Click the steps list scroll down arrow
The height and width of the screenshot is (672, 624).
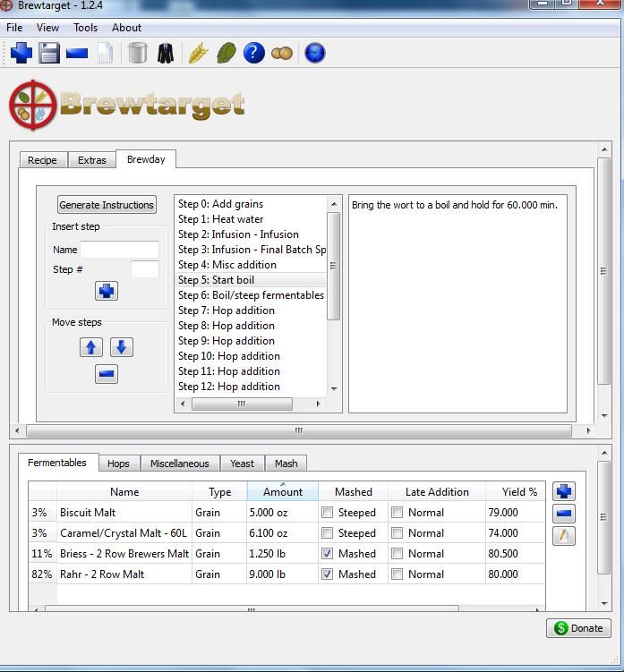[x=334, y=389]
